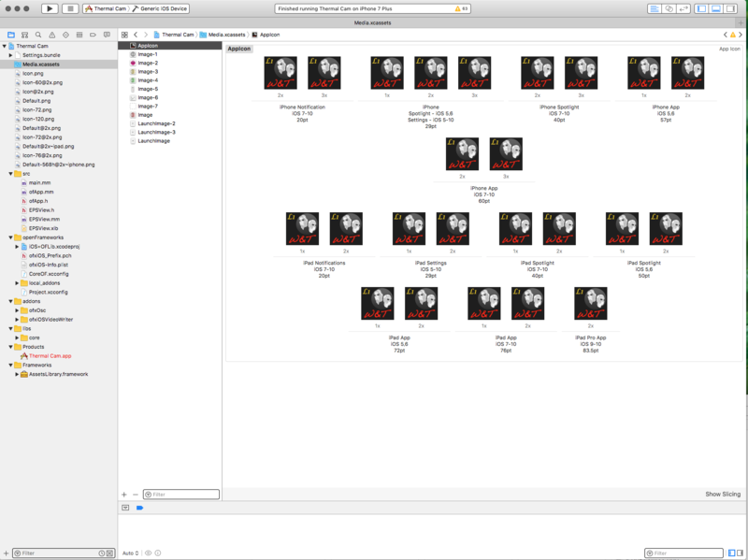The height and width of the screenshot is (560, 748).
Task: Add a new asset with plus button
Action: (124, 495)
